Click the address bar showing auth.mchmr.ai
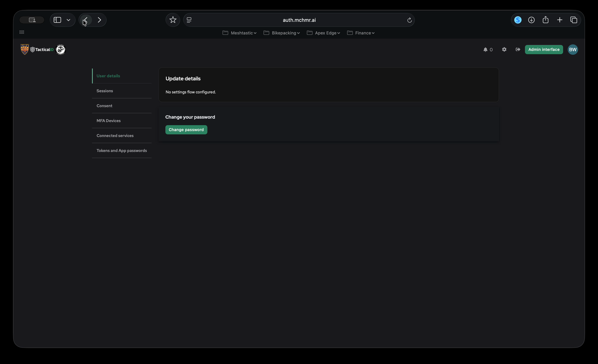598x364 pixels. (x=299, y=20)
